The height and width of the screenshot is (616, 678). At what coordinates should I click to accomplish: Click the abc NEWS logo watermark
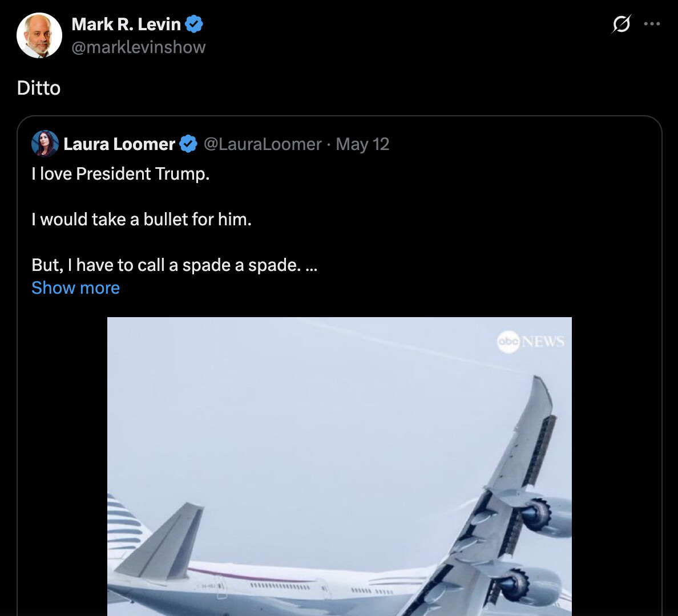pyautogui.click(x=531, y=342)
